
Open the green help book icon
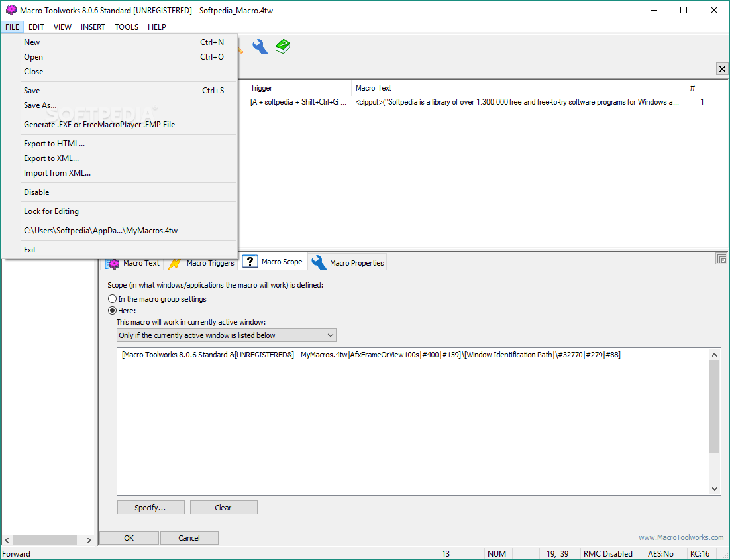pos(283,46)
